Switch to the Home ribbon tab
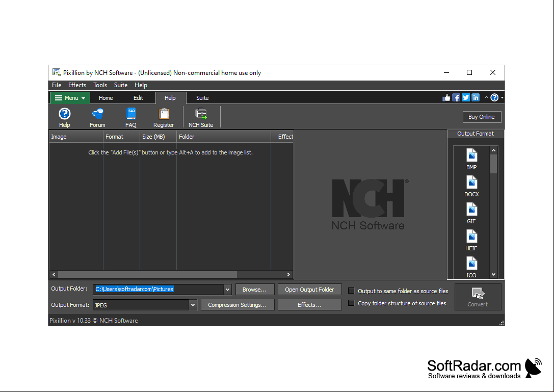 coord(105,98)
